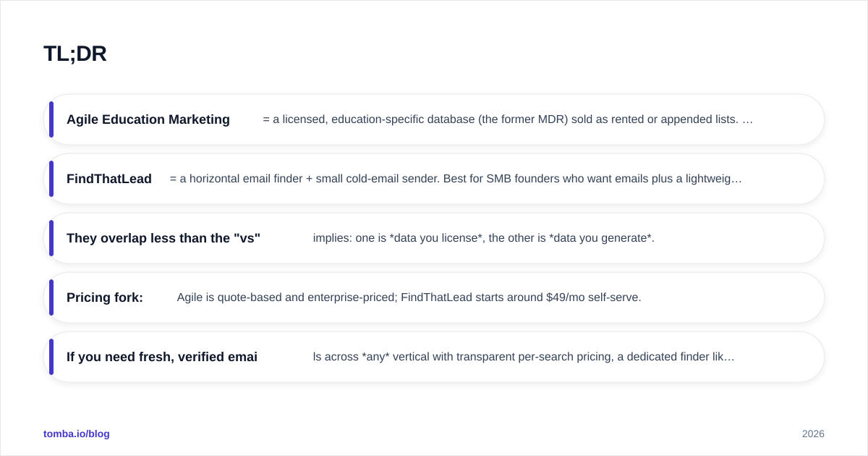The image size is (868, 456).
Task: Click the 'data you license' explanation text
Action: click(484, 238)
